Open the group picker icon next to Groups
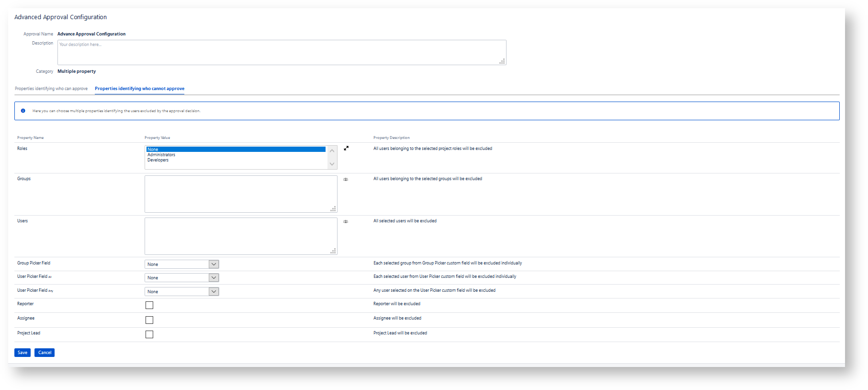This screenshot has width=868, height=390. pyautogui.click(x=346, y=179)
